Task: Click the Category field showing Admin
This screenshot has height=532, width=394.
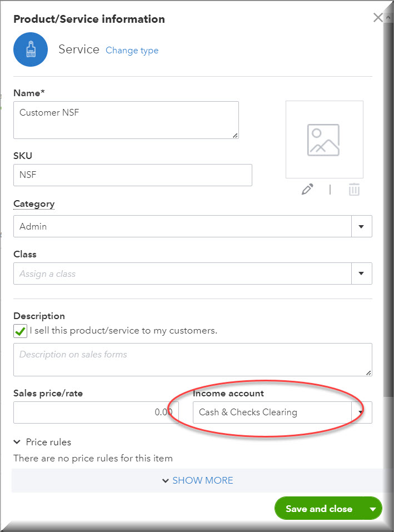Action: (182, 227)
